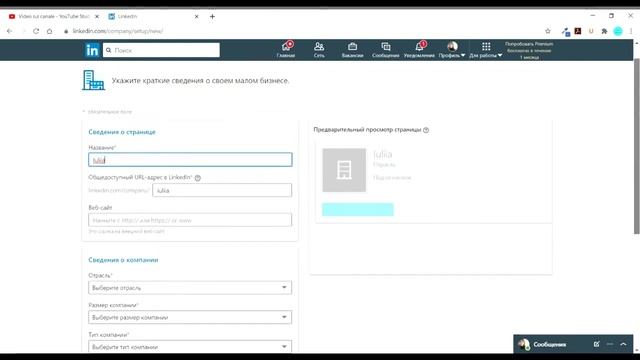This screenshot has height=360, width=640.
Task: Go back in browser history
Action: coord(9,31)
